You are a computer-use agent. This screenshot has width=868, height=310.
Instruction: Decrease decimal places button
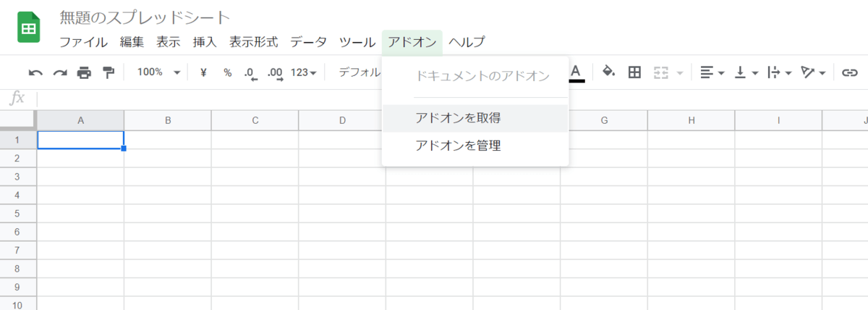(250, 72)
